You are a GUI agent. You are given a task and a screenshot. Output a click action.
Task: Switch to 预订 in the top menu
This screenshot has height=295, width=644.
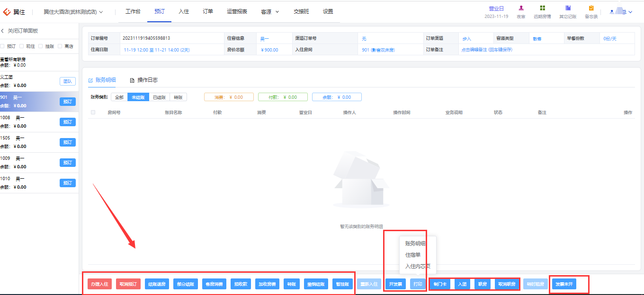click(160, 11)
